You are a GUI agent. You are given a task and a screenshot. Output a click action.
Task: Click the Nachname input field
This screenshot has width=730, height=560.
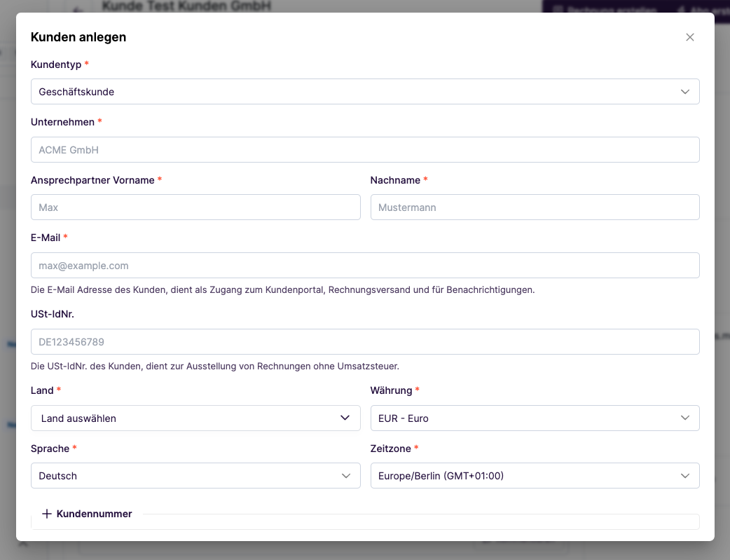(x=535, y=207)
